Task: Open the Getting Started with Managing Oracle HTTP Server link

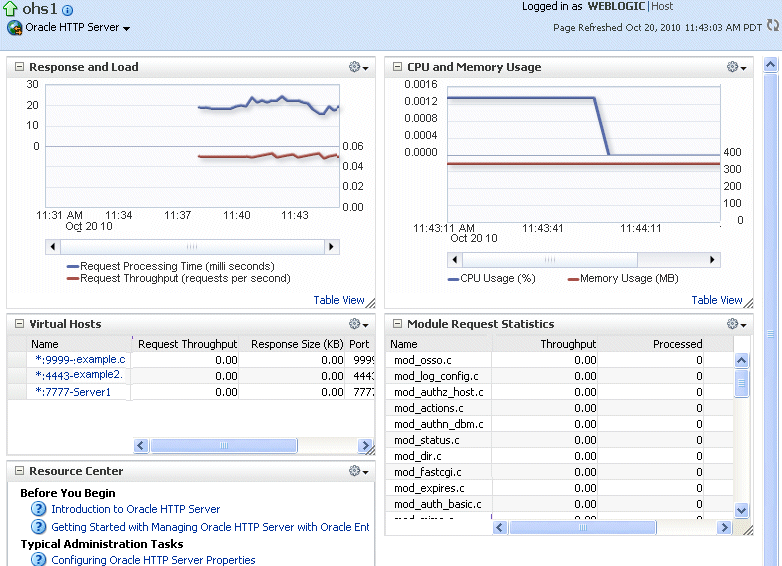Action: (210, 527)
